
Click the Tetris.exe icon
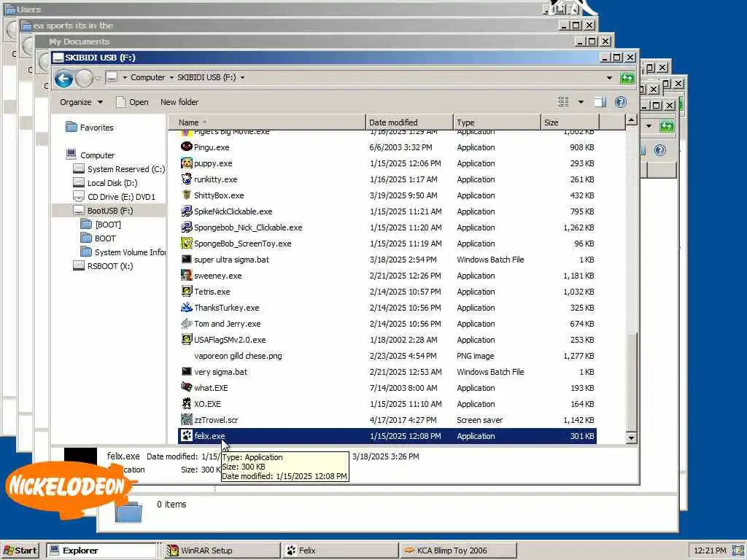pos(186,291)
